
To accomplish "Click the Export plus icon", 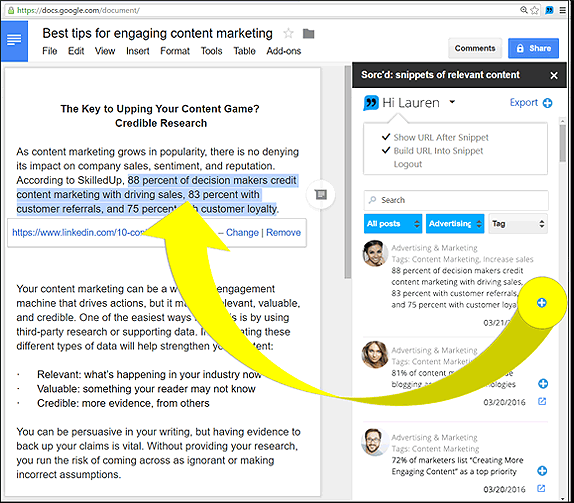I will pos(547,103).
